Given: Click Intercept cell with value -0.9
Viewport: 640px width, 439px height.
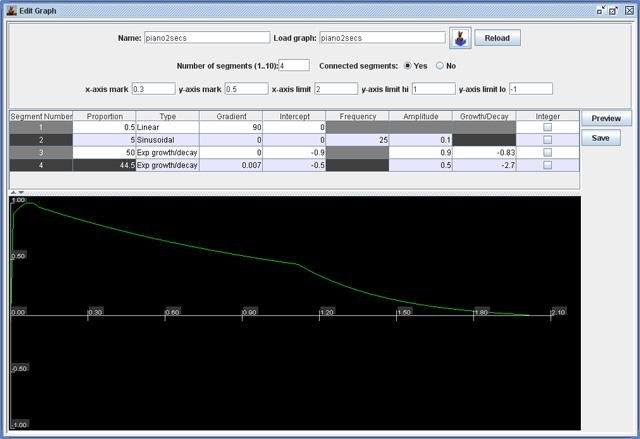Looking at the screenshot, I should 294,153.
